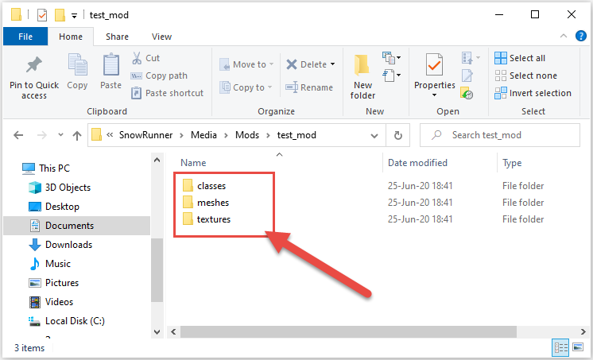Image resolution: width=593 pixels, height=360 pixels.
Task: Click Invert selection
Action: (x=532, y=93)
